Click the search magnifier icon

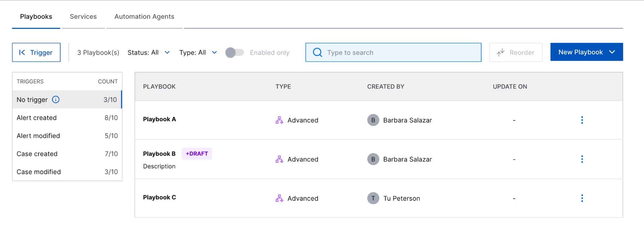tap(317, 52)
